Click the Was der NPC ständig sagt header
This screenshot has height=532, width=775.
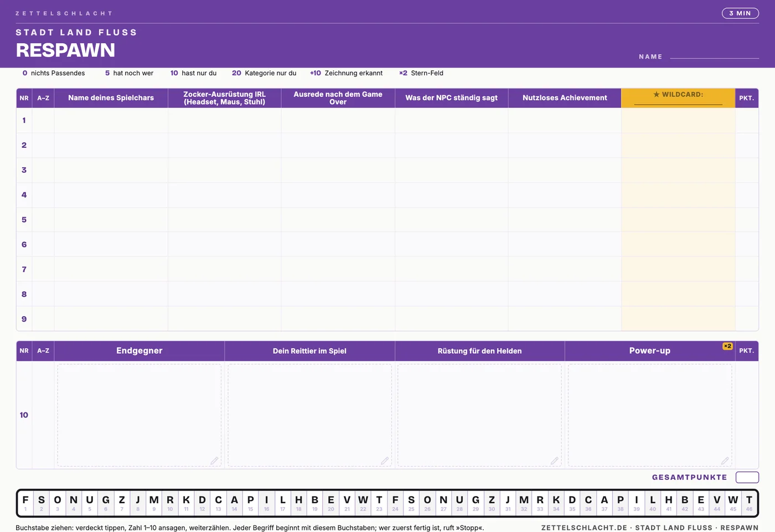click(452, 98)
